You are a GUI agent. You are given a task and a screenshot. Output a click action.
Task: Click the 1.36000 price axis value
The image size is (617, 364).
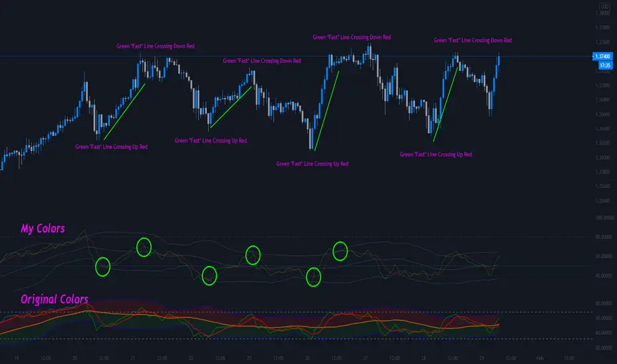(602, 158)
